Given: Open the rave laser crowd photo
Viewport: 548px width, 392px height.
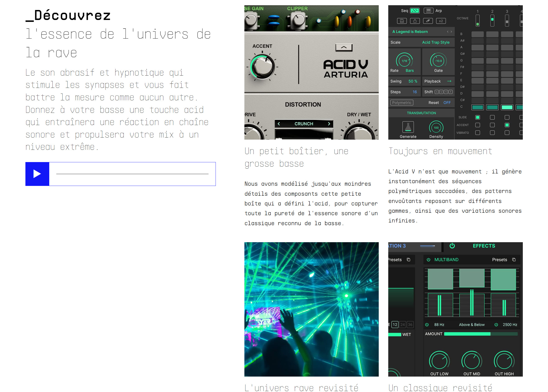Looking at the screenshot, I should (311, 309).
